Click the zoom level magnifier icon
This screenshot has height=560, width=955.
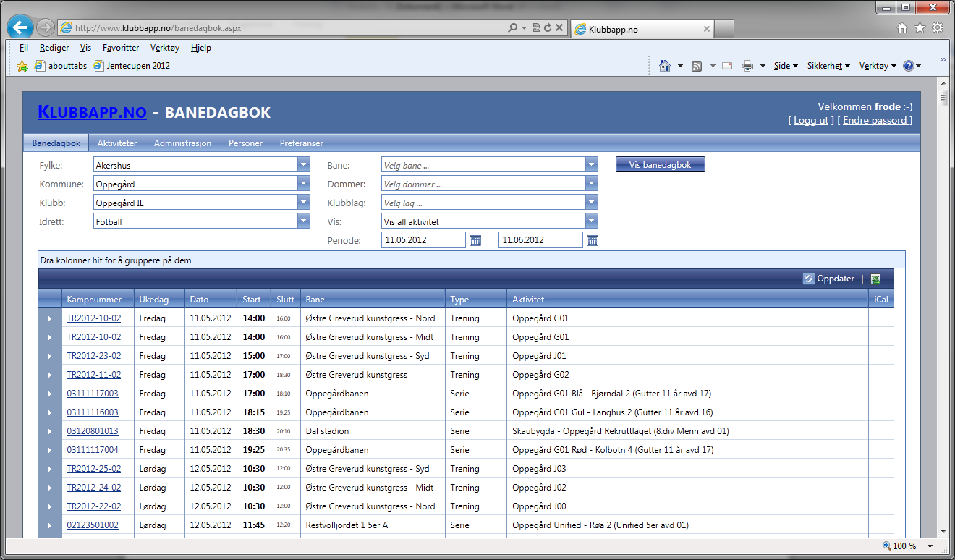[887, 546]
